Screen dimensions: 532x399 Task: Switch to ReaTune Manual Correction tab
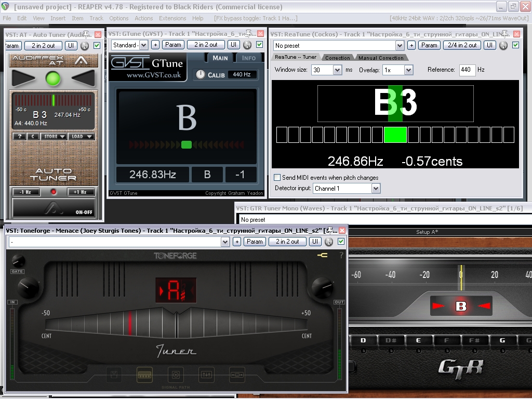(381, 58)
